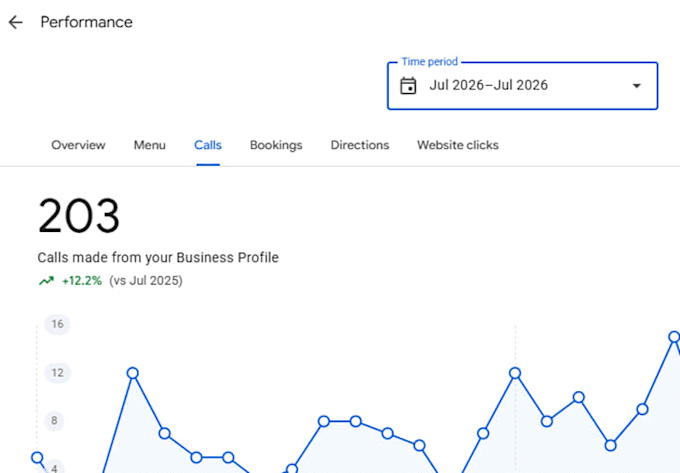Select the Jul 2026–Jul 2026 time period field
The image size is (680, 473).
pyautogui.click(x=523, y=86)
